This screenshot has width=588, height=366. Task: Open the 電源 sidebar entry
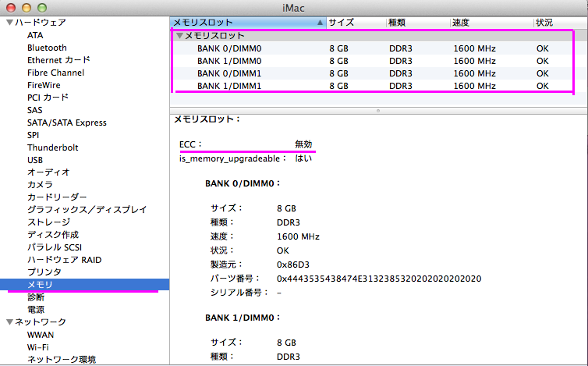coord(36,310)
